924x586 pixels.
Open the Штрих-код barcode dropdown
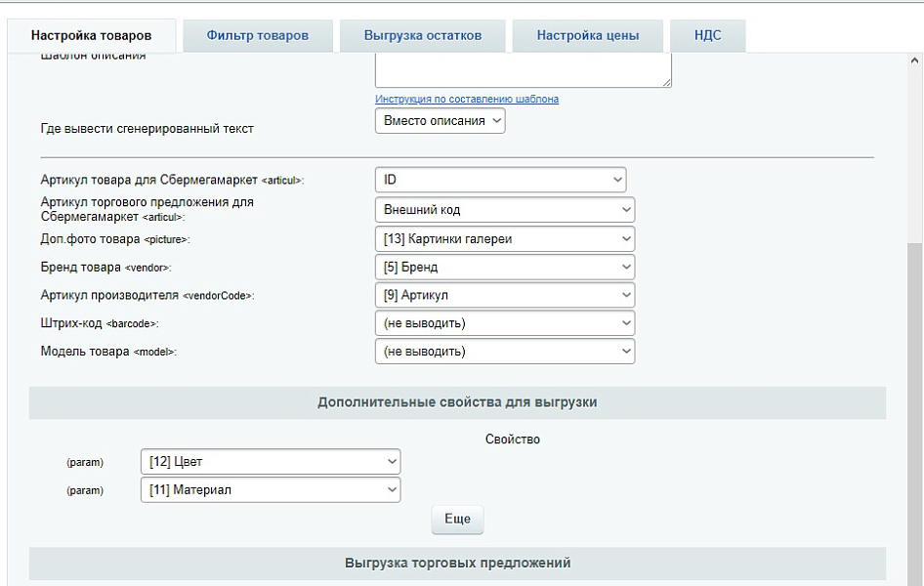[504, 322]
